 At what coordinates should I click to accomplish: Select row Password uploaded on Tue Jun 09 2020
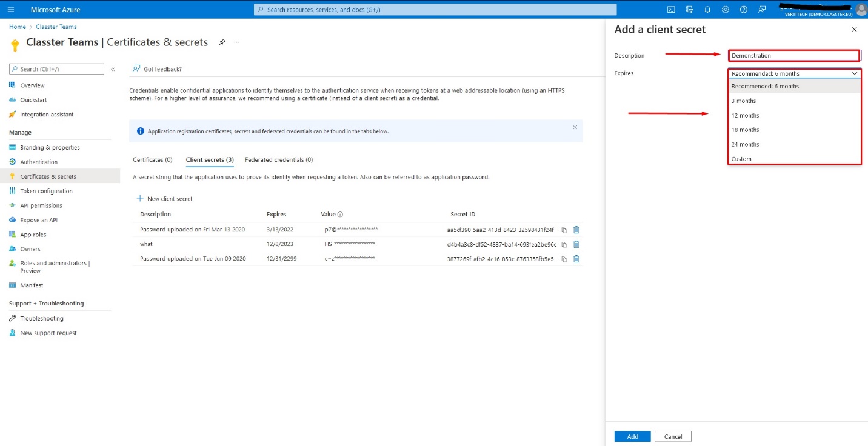point(356,259)
